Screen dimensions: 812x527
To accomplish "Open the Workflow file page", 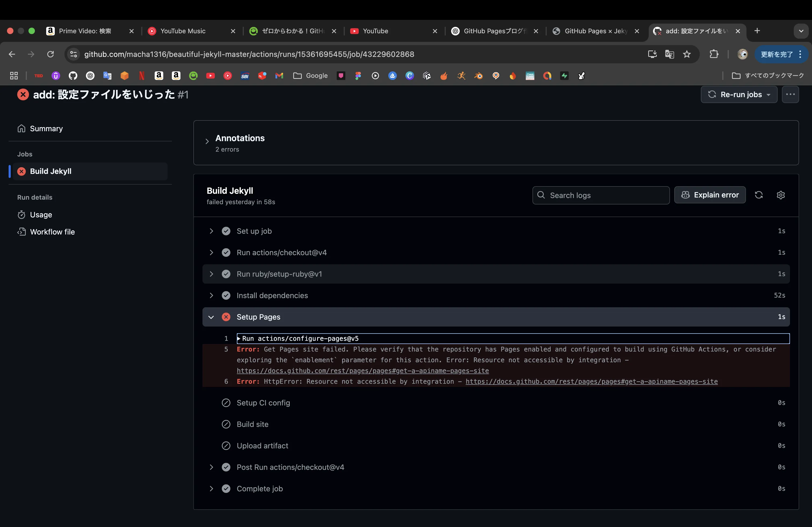I will 52,232.
